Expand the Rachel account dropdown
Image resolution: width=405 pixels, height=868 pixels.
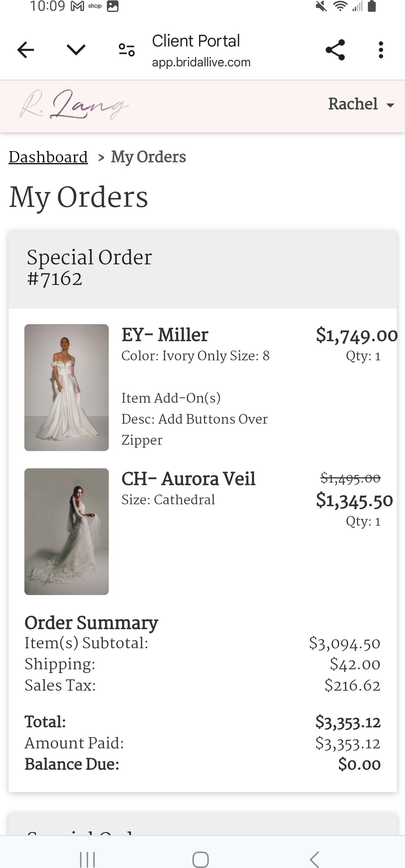[361, 104]
